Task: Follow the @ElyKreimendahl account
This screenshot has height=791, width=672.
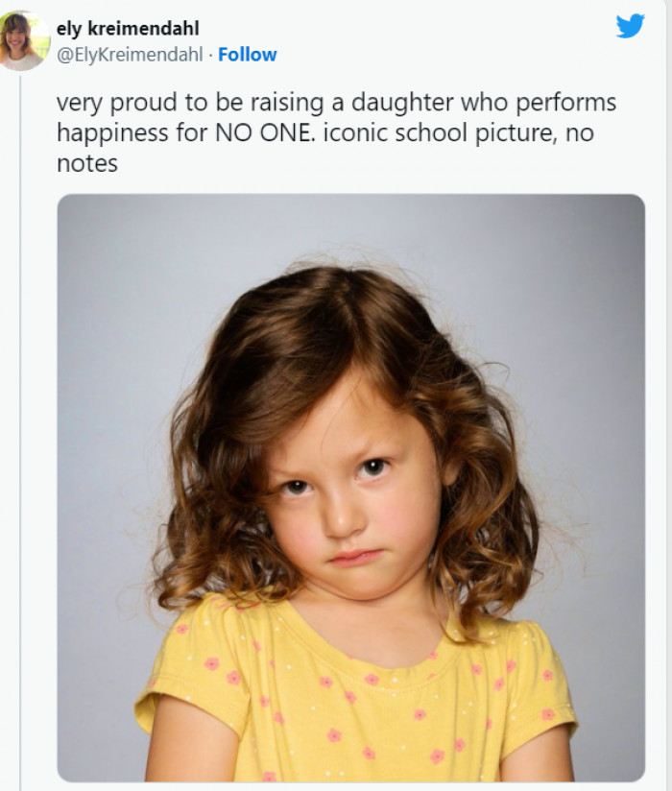Action: pyautogui.click(x=248, y=55)
